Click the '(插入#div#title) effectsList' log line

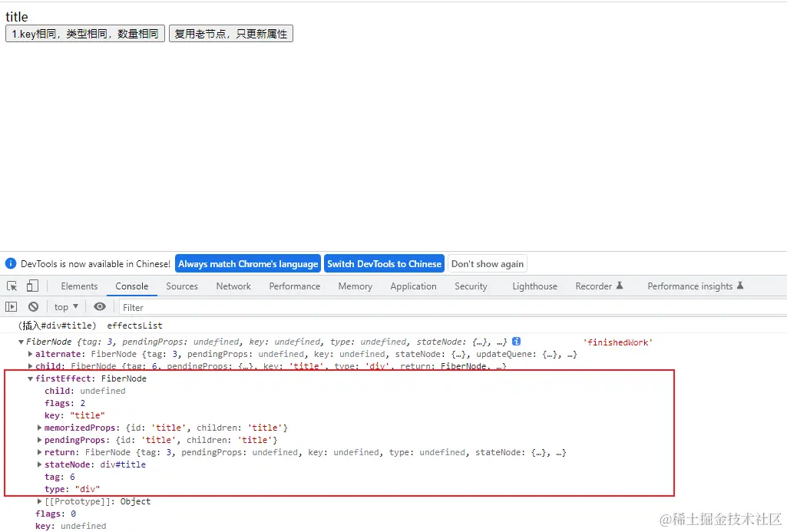tap(91, 325)
